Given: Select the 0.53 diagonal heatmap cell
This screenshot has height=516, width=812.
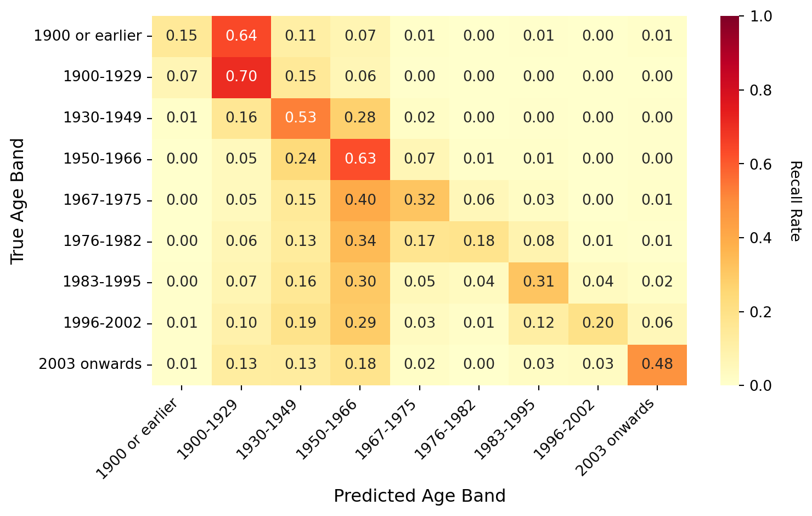Looking at the screenshot, I should coord(301,118).
